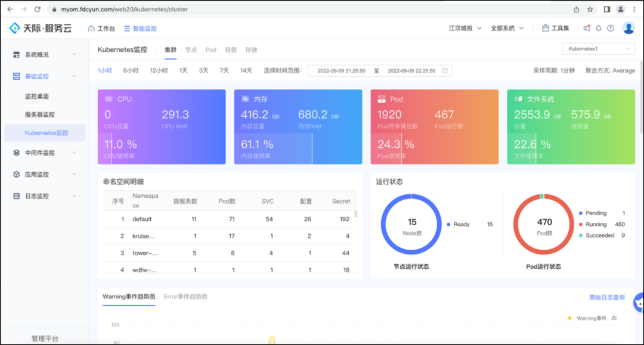Open the Error事件趋势图 tab
Image resolution: width=644 pixels, height=345 pixels.
(187, 296)
